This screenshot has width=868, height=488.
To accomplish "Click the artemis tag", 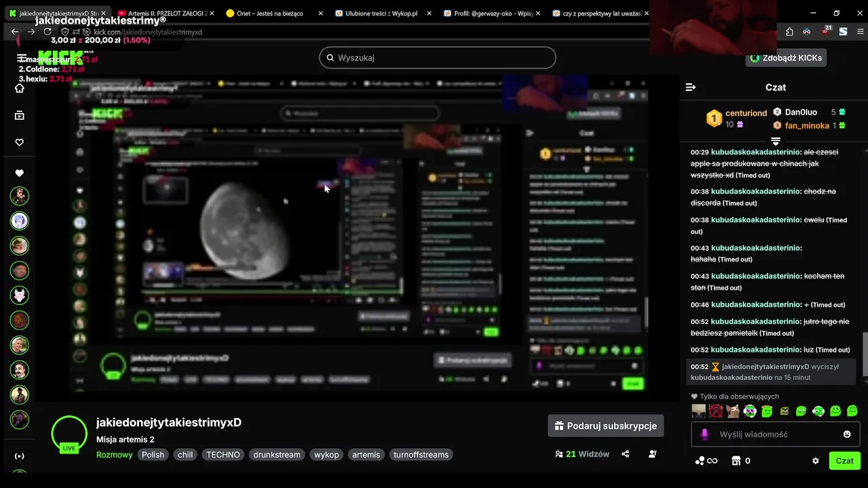I will pos(366,455).
